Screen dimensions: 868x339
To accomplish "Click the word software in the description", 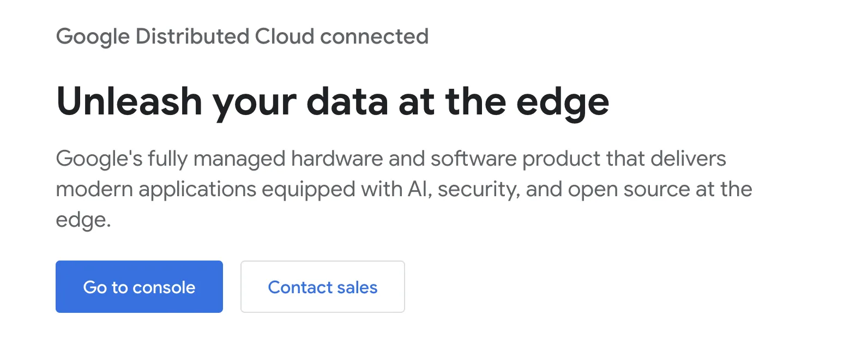I will (x=473, y=159).
